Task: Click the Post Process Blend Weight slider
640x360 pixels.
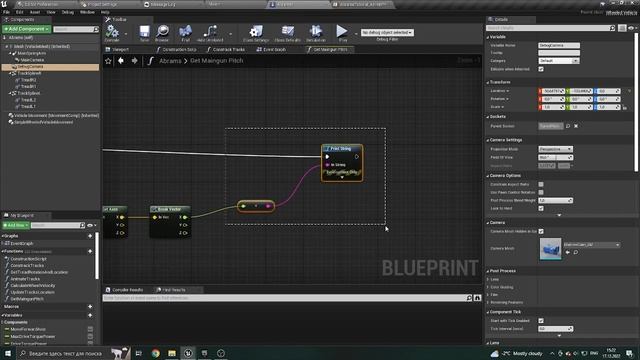Action: click(x=555, y=200)
